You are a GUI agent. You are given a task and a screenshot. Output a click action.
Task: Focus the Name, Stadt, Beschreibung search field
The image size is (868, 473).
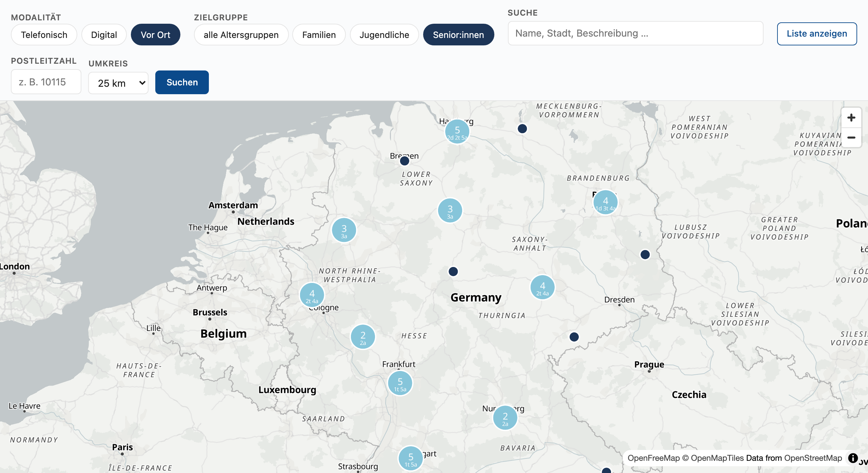click(x=635, y=33)
